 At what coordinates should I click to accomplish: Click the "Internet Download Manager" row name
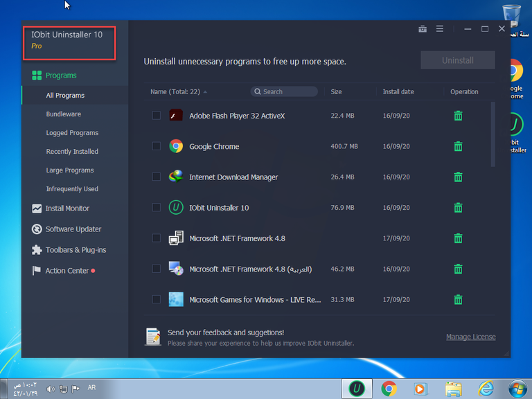coord(233,177)
